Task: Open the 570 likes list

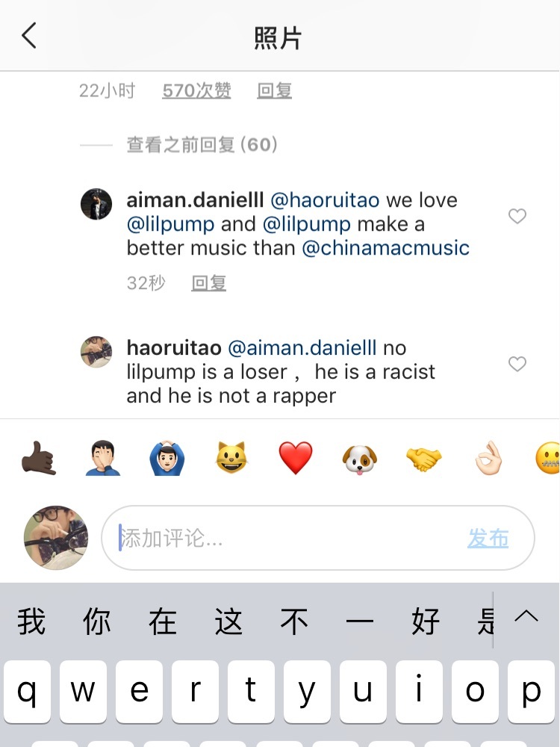Action: (x=196, y=90)
